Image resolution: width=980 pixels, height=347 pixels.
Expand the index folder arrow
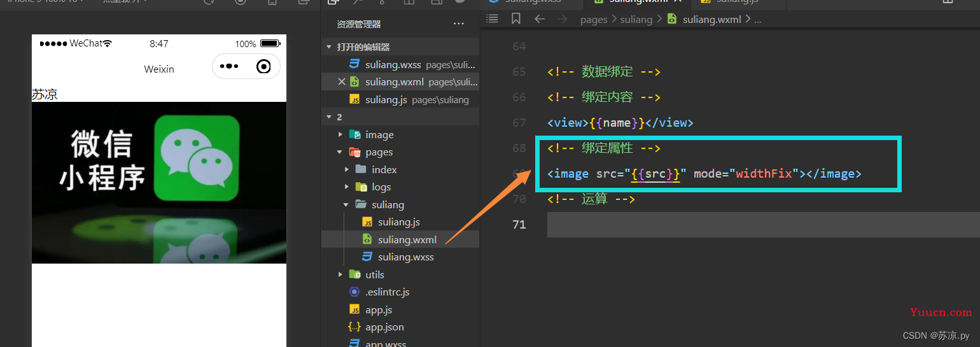347,169
